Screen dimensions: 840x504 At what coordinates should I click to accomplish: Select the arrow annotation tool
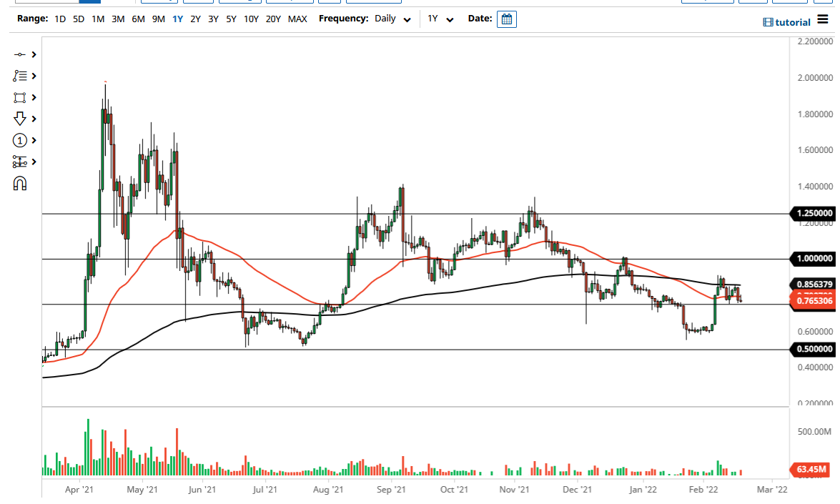pos(19,119)
